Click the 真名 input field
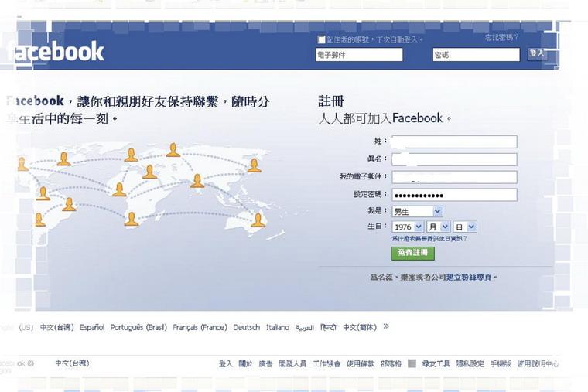Viewport: 588px width, 392px height. 454,159
